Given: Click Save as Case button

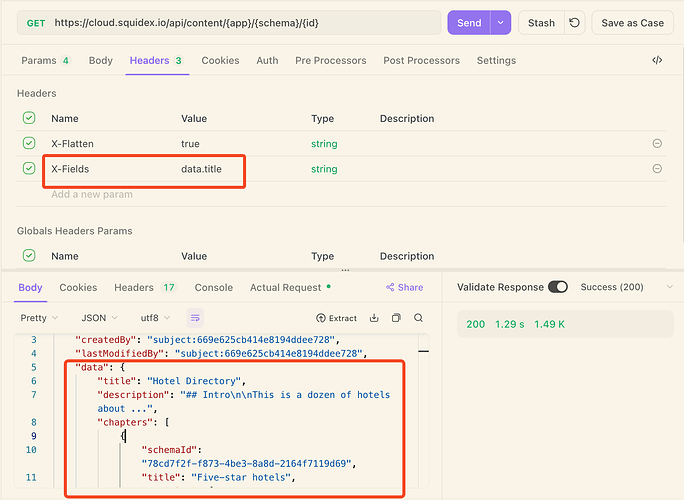Looking at the screenshot, I should 633,23.
